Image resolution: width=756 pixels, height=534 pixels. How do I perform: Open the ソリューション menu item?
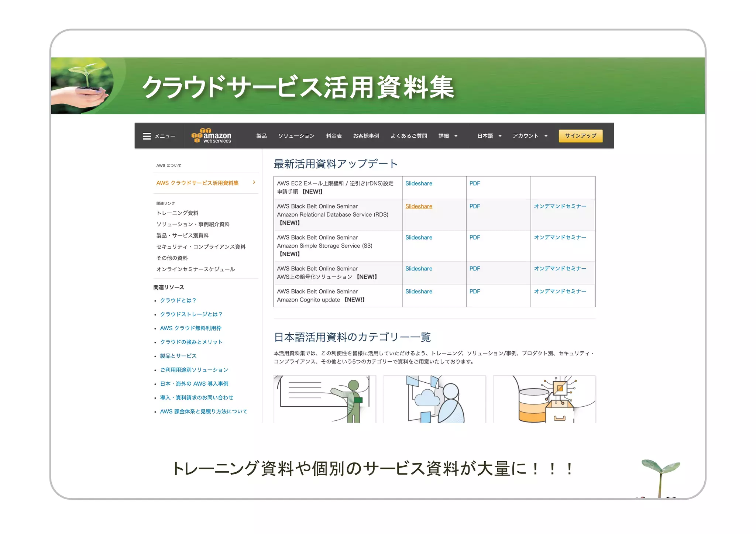tap(296, 136)
